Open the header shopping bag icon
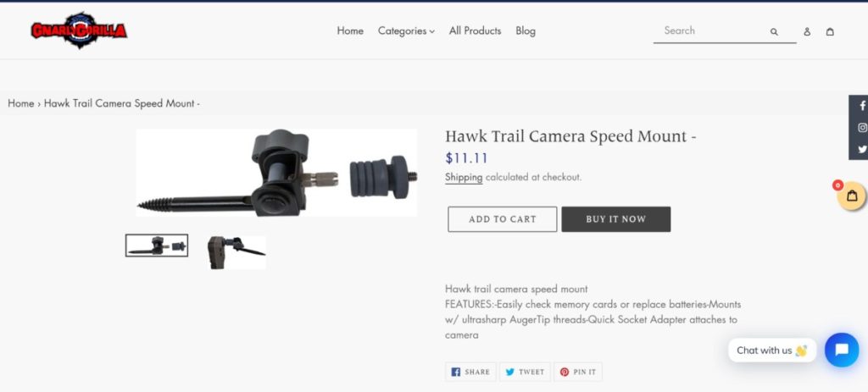This screenshot has width=868, height=392. (x=830, y=31)
